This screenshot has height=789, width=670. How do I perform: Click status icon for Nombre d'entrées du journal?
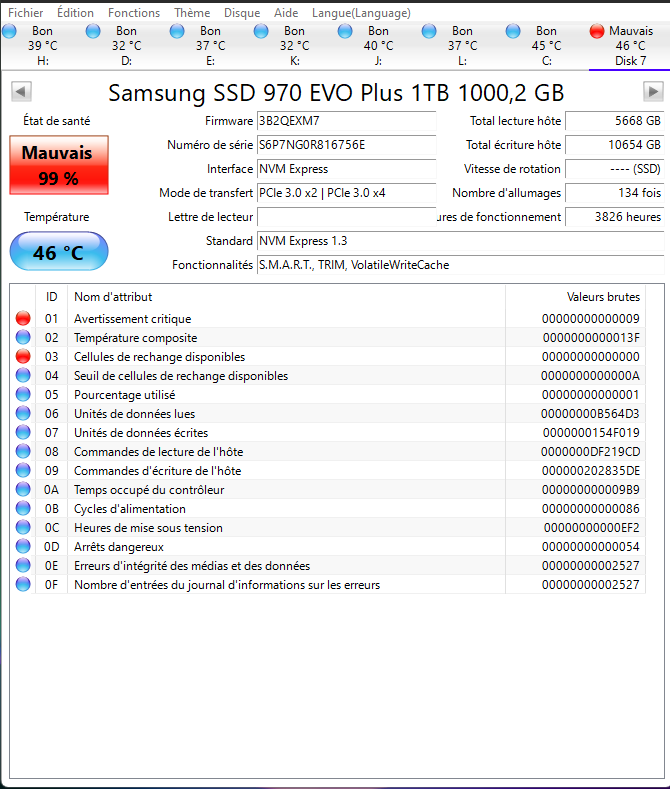pyautogui.click(x=23, y=584)
